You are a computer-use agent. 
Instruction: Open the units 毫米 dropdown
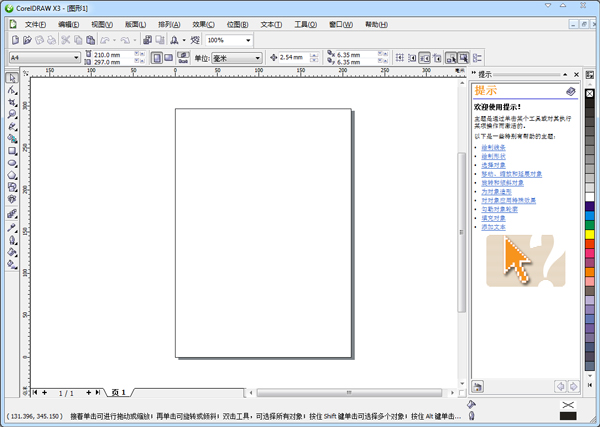257,58
